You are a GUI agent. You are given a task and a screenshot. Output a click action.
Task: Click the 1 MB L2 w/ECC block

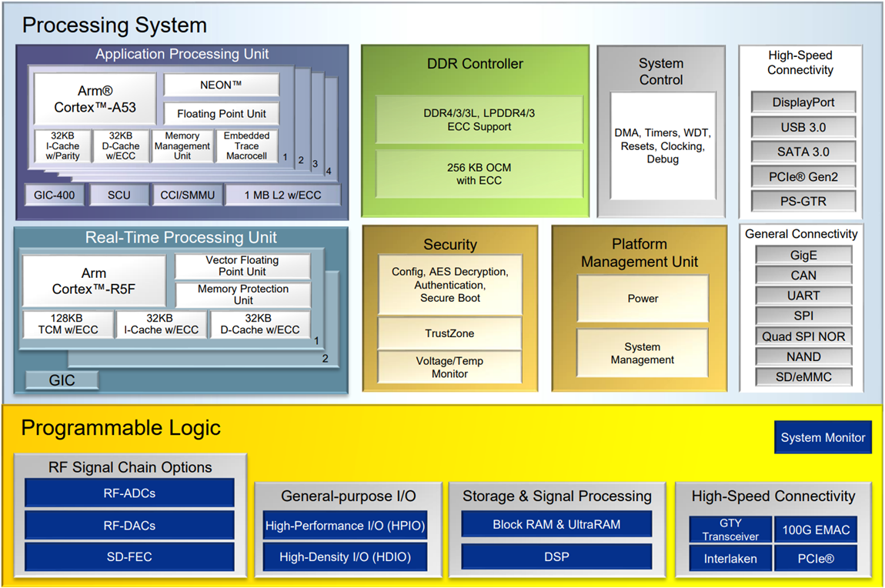282,195
